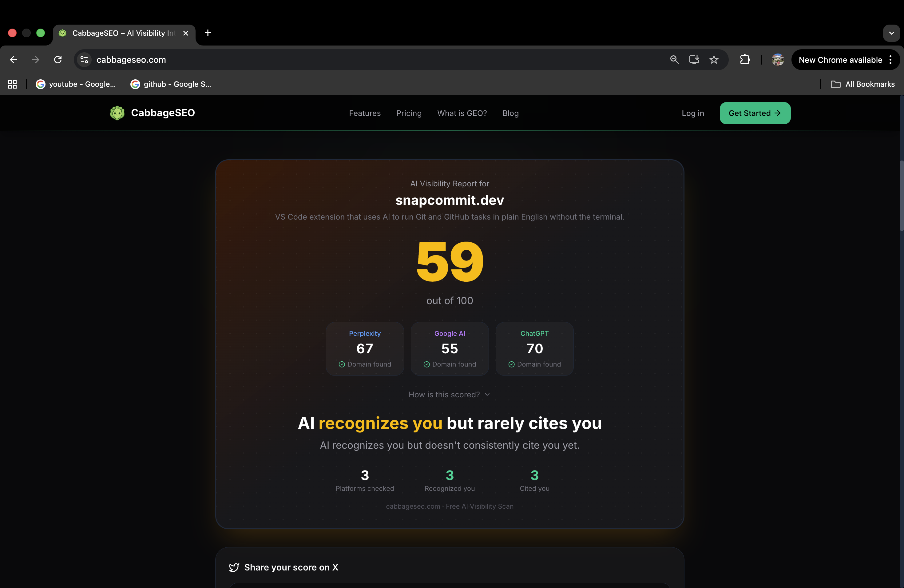Click the X bird icon next to share text
This screenshot has height=588, width=904.
[x=234, y=567]
